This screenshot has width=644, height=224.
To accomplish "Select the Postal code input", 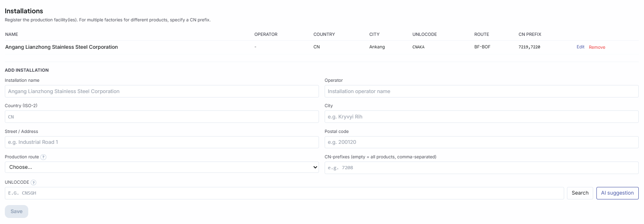I will 481,142.
